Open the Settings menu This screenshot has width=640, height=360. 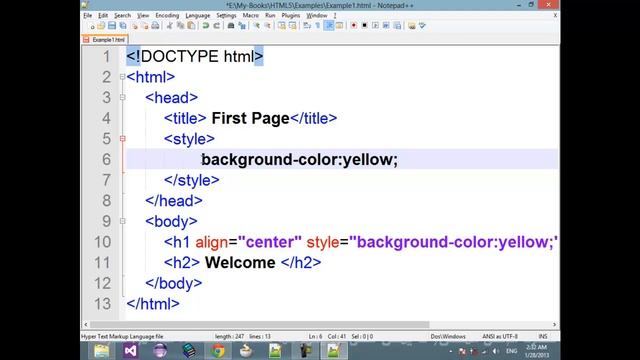226,16
